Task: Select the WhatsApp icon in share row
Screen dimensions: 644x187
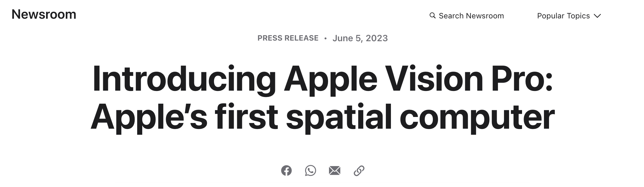Action: pyautogui.click(x=311, y=171)
